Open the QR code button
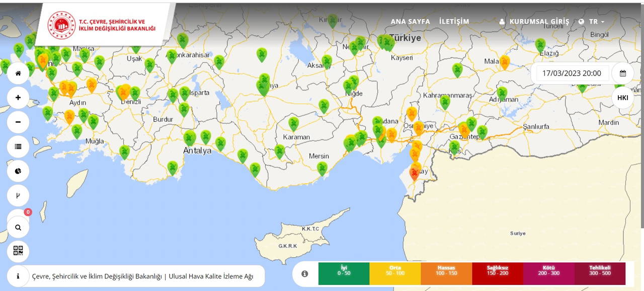 pyautogui.click(x=18, y=251)
